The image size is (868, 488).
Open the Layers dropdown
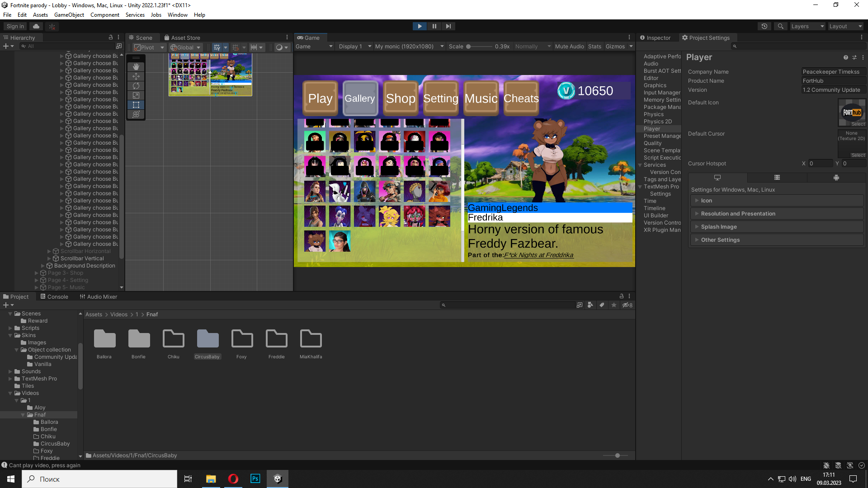[807, 26]
